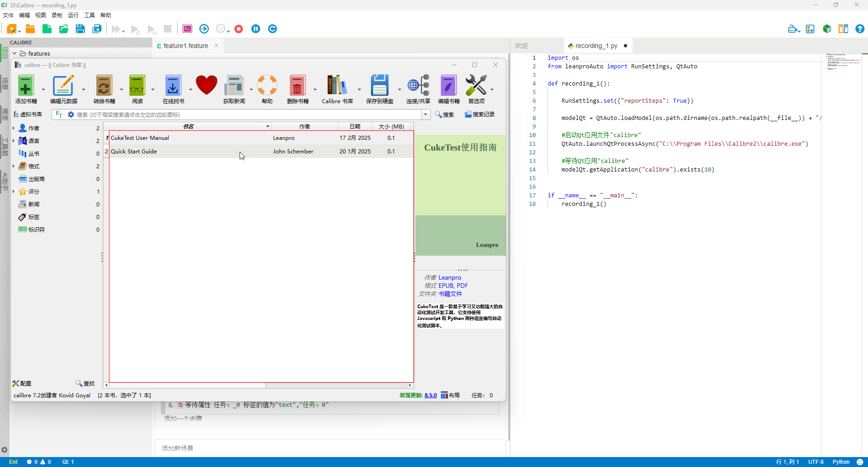Click the 连接/共享 (Connect/share) globe icon
Screen dimensions: 868x467
[418, 86]
